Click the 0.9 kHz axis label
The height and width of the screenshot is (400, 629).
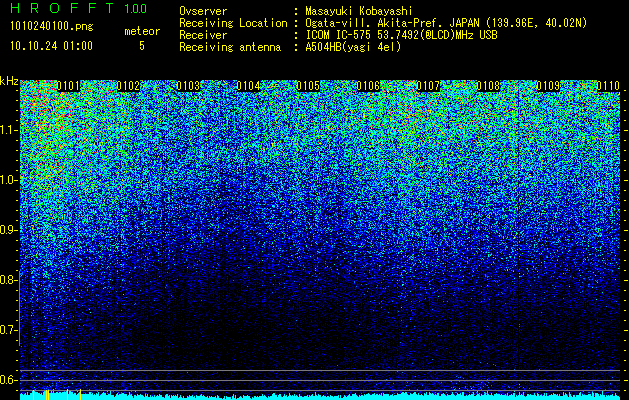click(9, 230)
